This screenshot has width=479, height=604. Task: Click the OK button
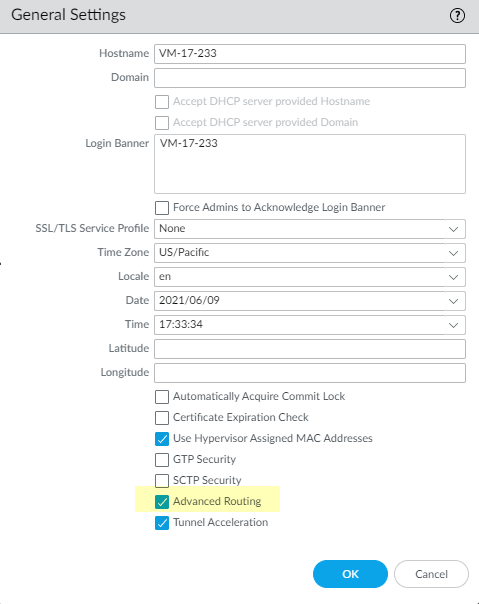coord(350,574)
